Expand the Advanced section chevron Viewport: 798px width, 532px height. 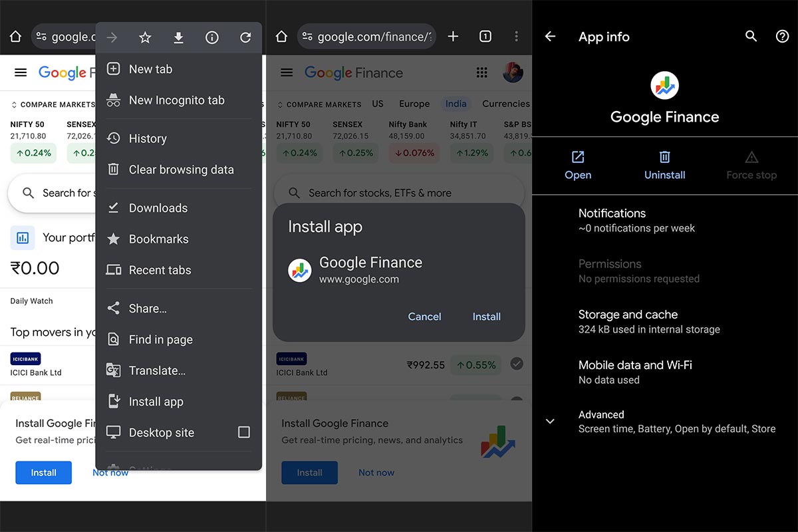pyautogui.click(x=550, y=422)
